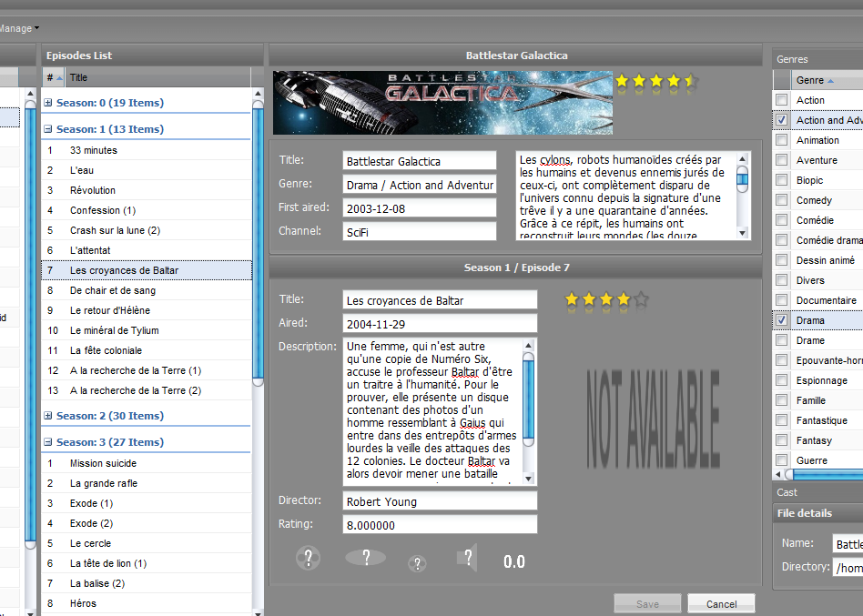863x616 pixels.
Task: Expand the Season 0 group
Action: [48, 103]
